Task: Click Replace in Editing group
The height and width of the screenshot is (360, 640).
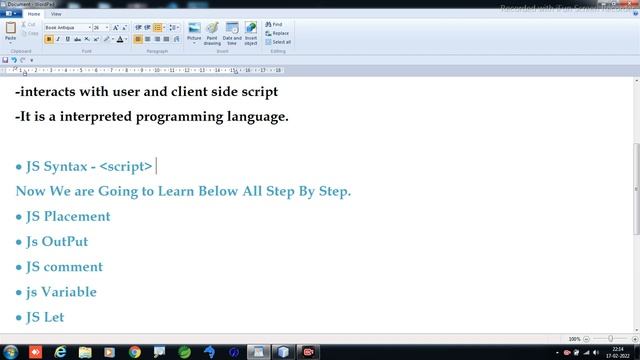Action: click(x=277, y=33)
